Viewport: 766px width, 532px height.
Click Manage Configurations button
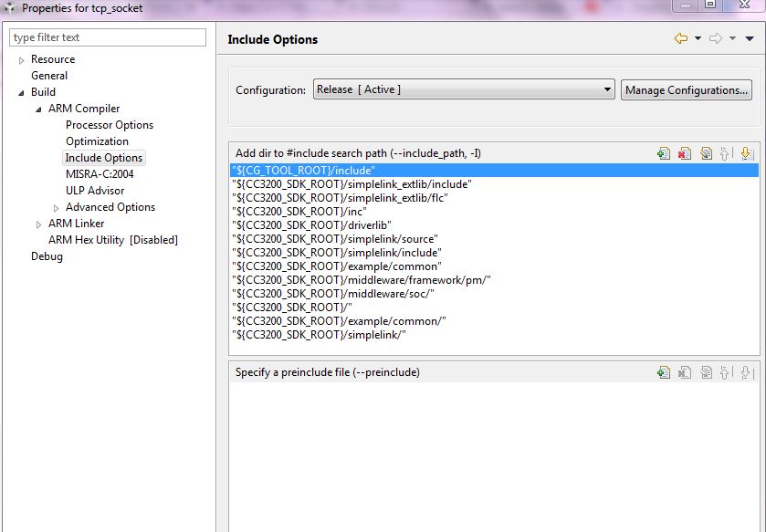click(686, 90)
